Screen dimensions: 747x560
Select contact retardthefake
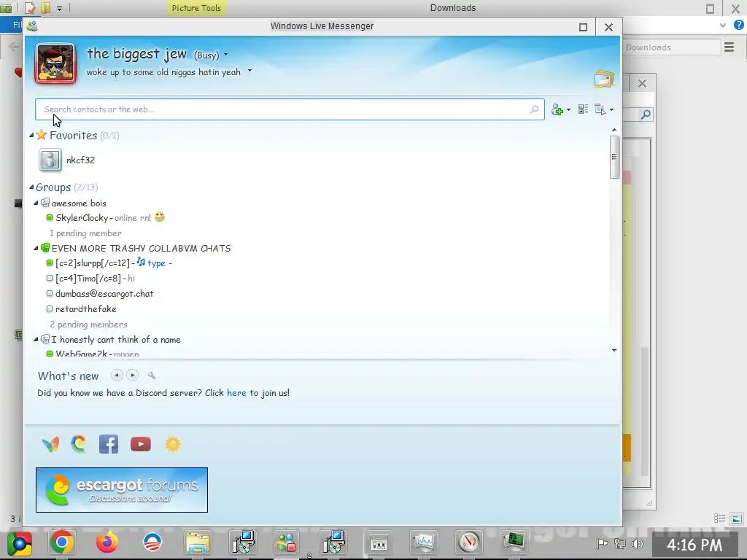click(86, 309)
